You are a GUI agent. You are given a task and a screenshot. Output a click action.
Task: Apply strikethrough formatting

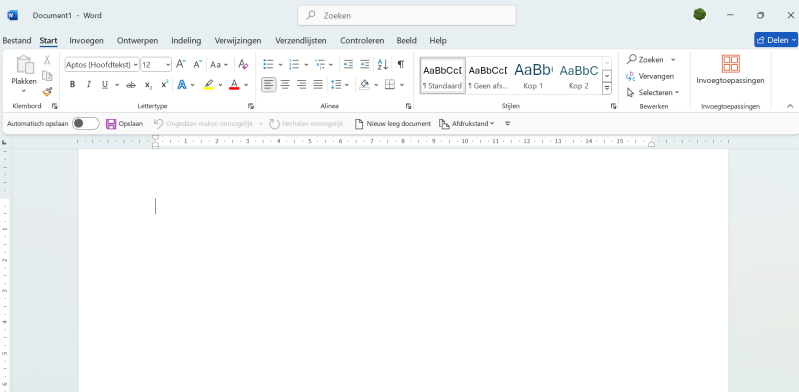coord(131,85)
